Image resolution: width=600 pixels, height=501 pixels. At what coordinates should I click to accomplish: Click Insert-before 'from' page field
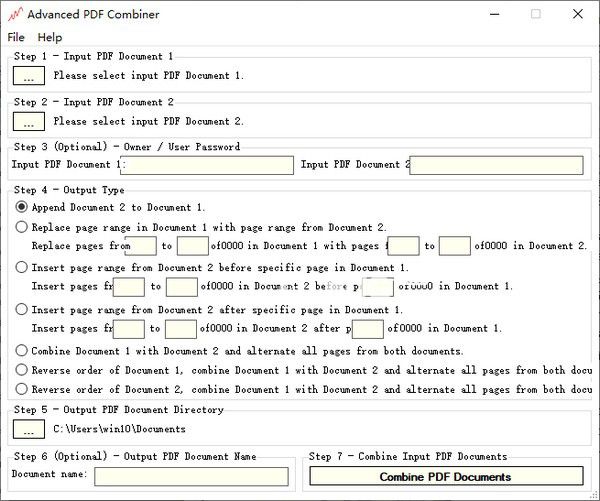[x=129, y=287]
